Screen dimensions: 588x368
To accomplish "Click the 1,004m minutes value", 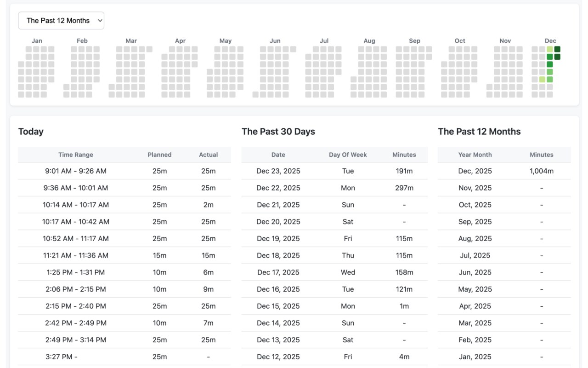I will coord(541,171).
